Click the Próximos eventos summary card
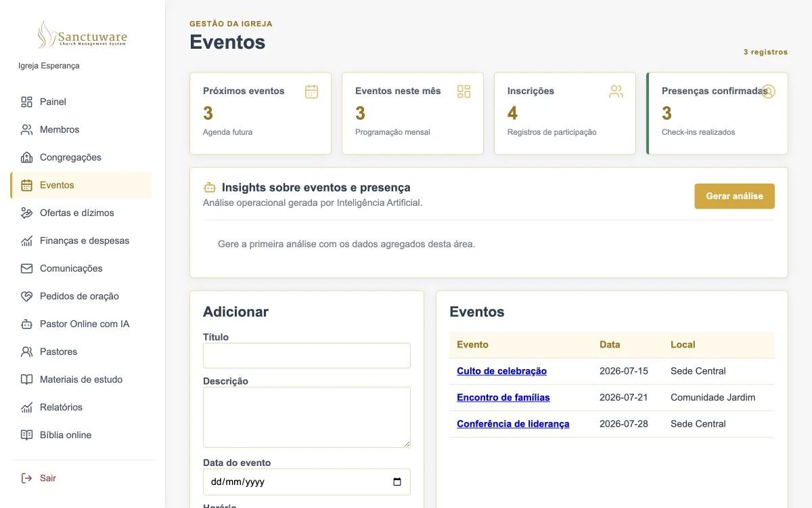This screenshot has width=812, height=508. coord(261,113)
